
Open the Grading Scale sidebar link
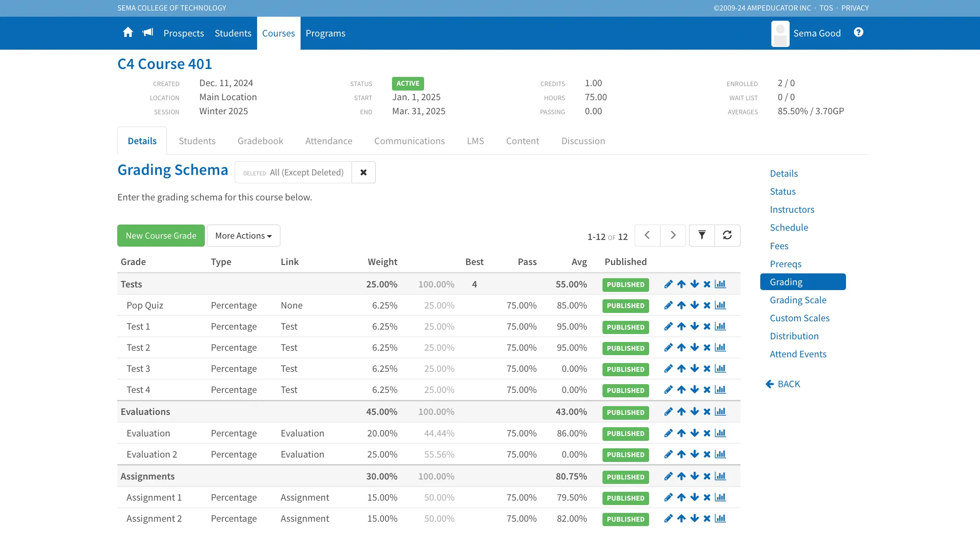(x=798, y=300)
